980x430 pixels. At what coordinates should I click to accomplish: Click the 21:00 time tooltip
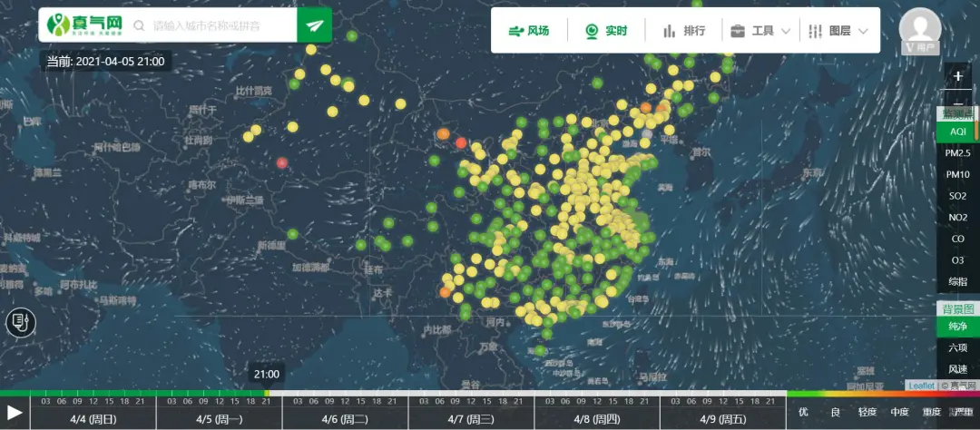click(267, 375)
